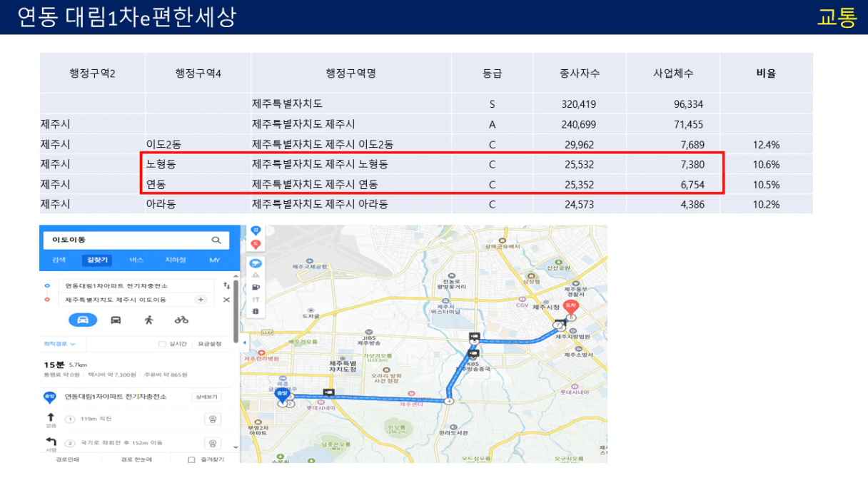Viewport: 868px width, 488px height.
Task: Click the 10.5% ratio cell
Action: 766,184
